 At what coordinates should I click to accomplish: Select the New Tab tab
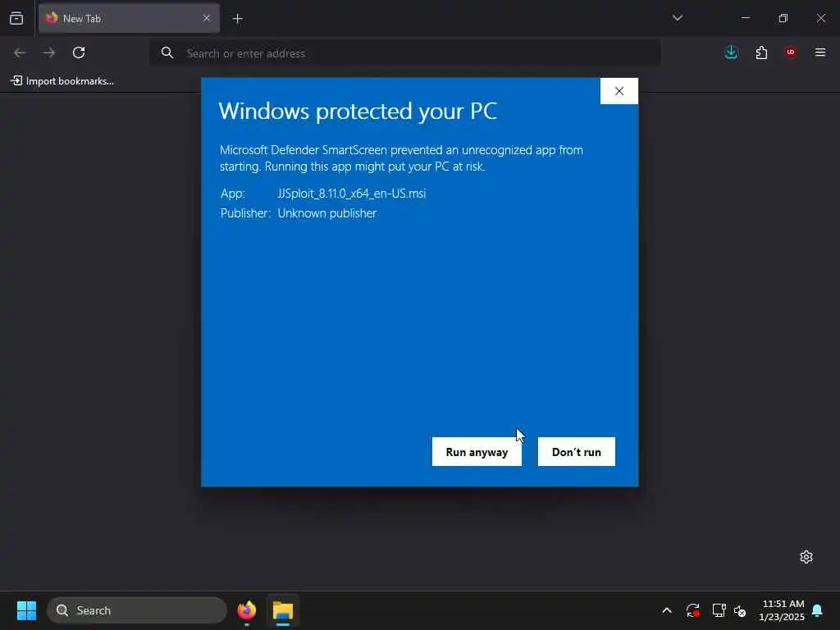129,18
